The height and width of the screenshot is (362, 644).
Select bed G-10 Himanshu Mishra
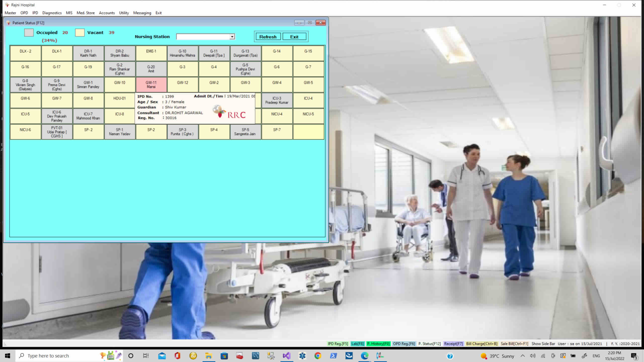coord(182,53)
